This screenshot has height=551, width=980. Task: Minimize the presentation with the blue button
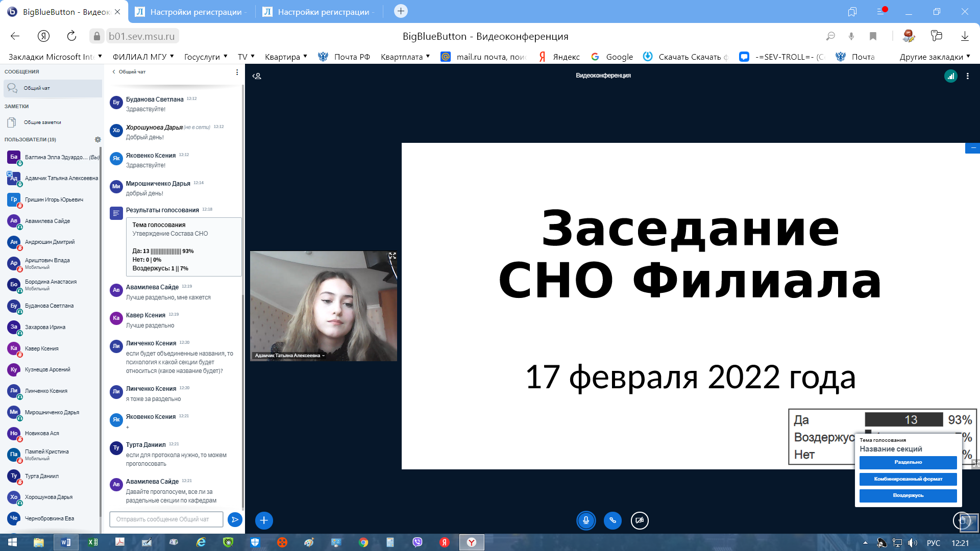[x=972, y=148]
